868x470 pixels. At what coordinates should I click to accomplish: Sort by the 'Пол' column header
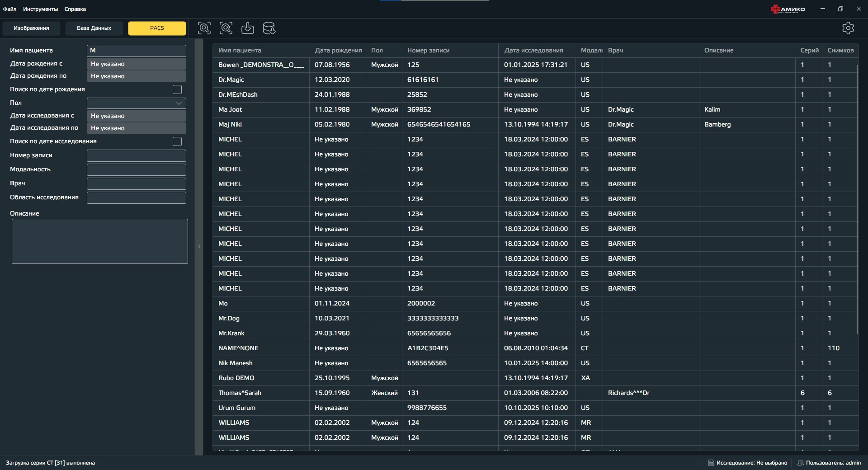pyautogui.click(x=384, y=50)
